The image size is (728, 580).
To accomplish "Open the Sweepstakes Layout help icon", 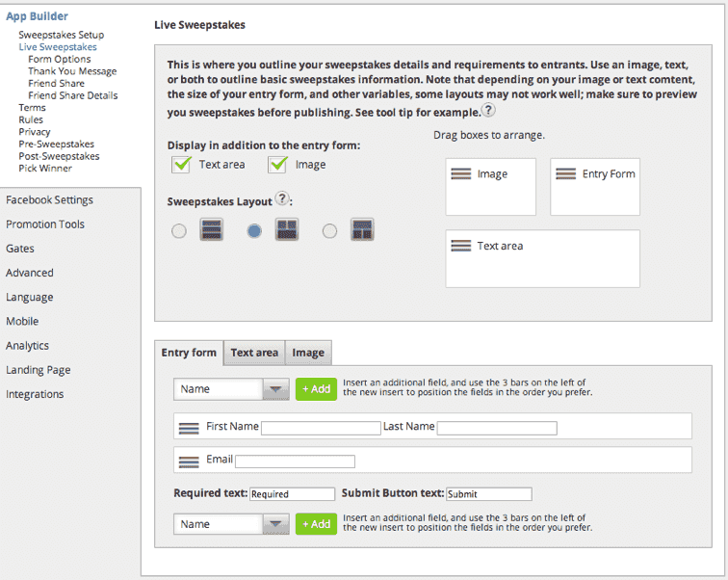I will point(282,198).
